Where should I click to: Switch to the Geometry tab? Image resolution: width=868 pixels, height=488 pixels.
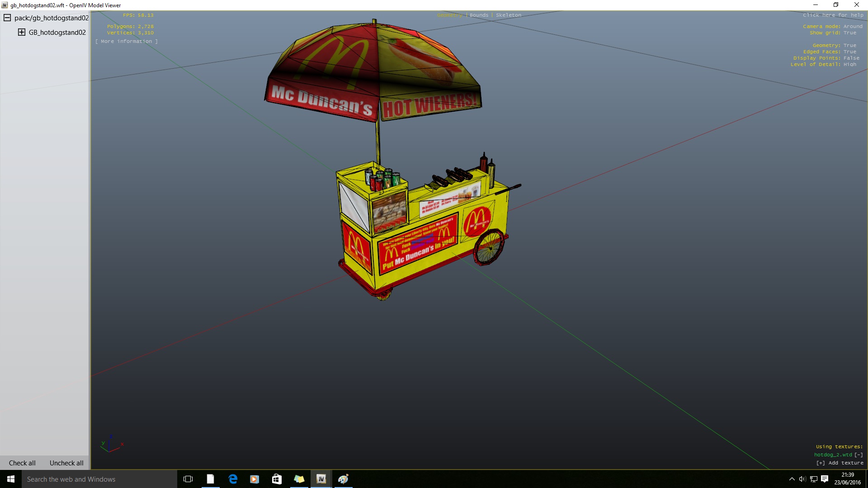[450, 15]
